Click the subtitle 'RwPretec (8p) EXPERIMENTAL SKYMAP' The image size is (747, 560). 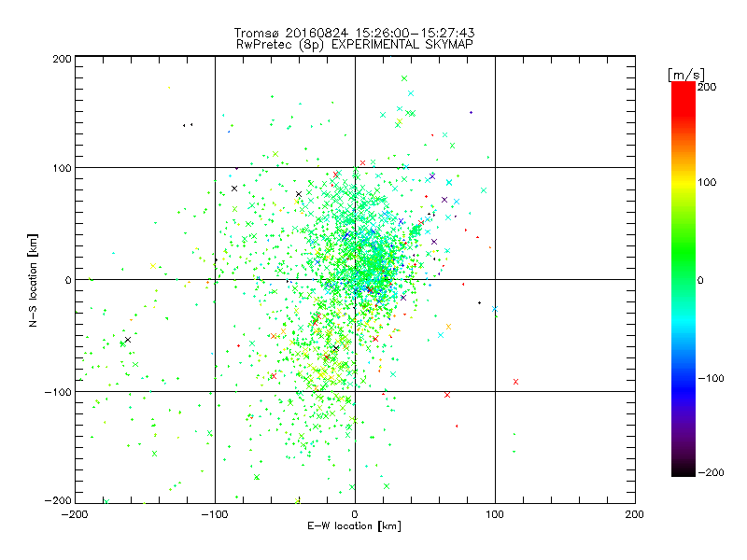pos(355,45)
